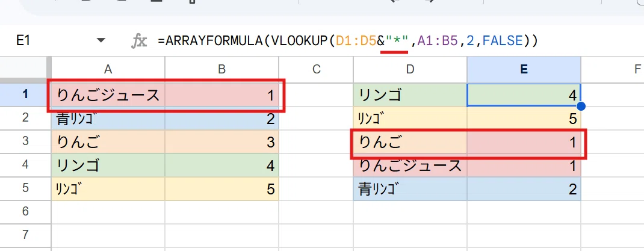The height and width of the screenshot is (251, 644).
Task: Select row 5 header
Action: (25, 188)
